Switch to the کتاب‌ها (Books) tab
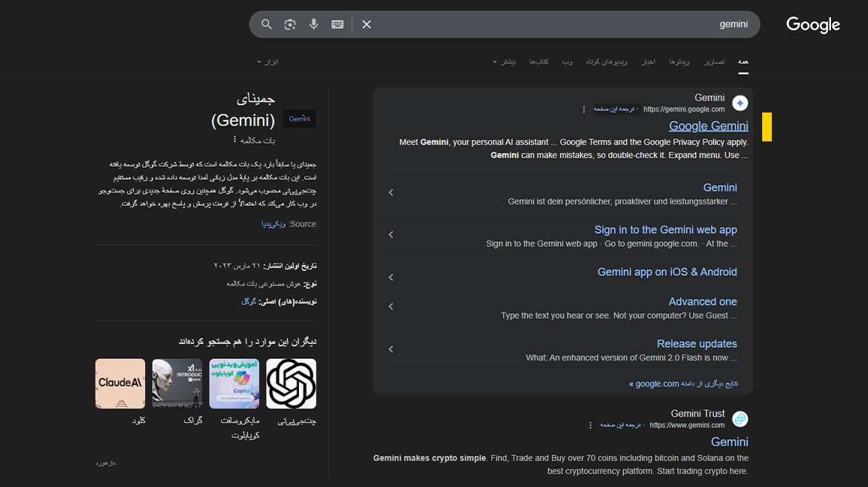This screenshot has width=868, height=487. 539,62
